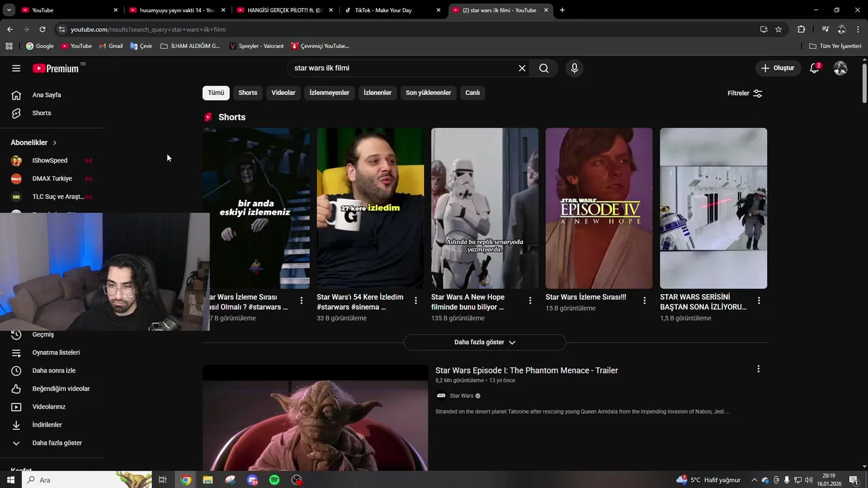Open options menu for Phantom Menace trailer
Screen dimensions: 868x488
click(758, 369)
